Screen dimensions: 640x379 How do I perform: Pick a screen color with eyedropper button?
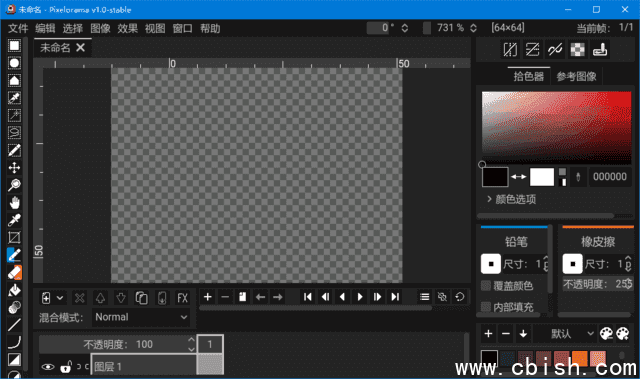pyautogui.click(x=578, y=177)
